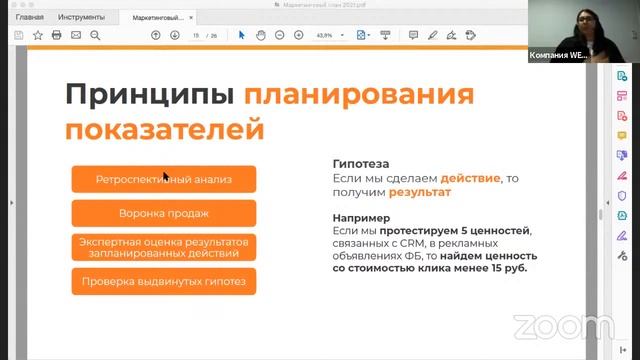Viewport: 640px width, 360px height.
Task: Click the orange word результат
Action: point(420,192)
